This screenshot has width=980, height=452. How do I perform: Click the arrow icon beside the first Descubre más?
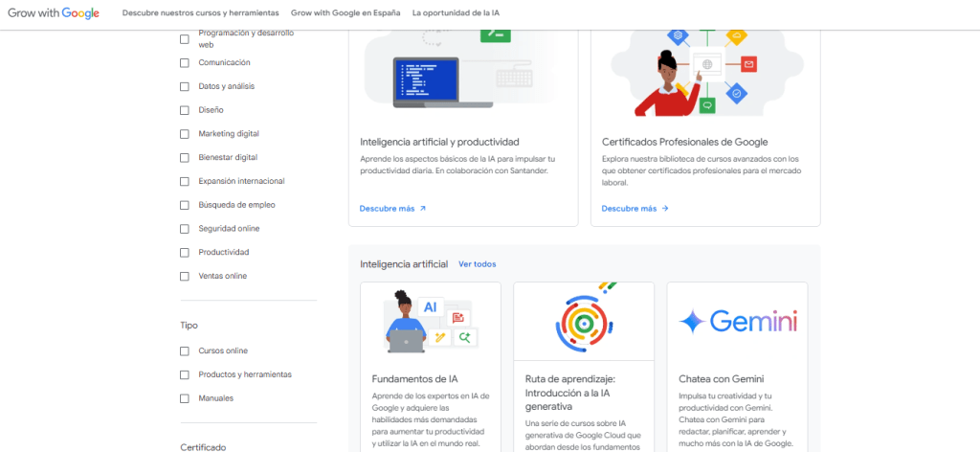click(x=423, y=208)
